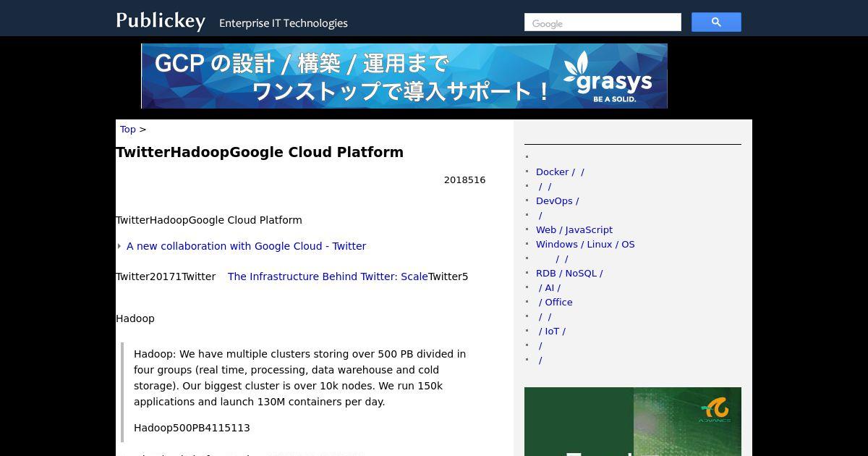Open the Web / JavaScript category link
868x456 pixels.
tap(574, 230)
